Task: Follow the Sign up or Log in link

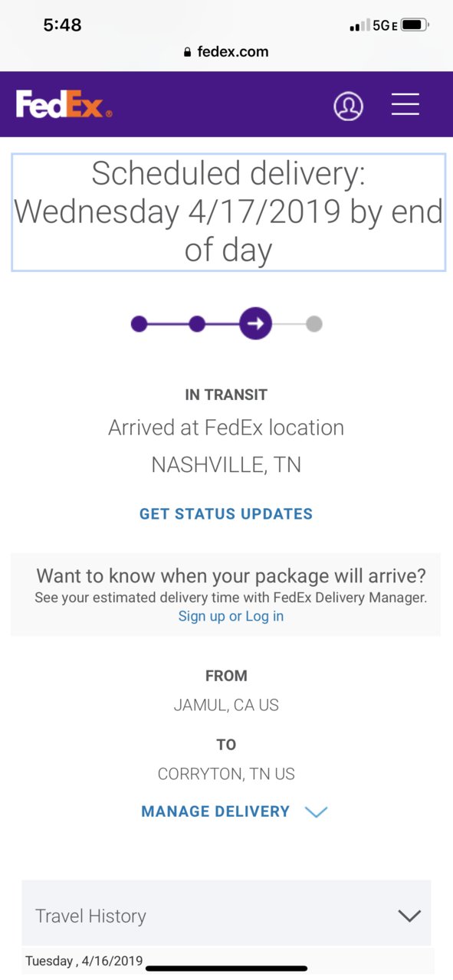Action: (231, 616)
